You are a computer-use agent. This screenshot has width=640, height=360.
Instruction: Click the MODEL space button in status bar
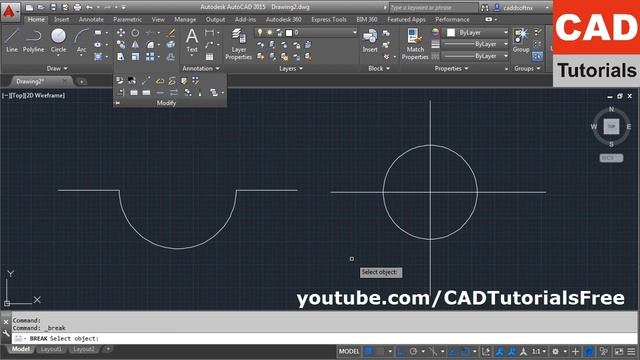click(349, 351)
